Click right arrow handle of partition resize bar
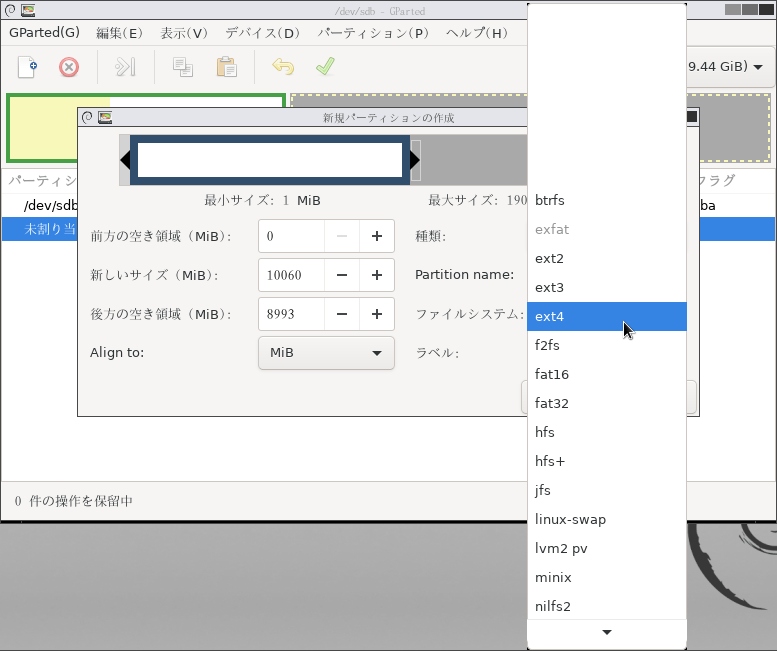Screen dimensions: 777x651 click(415, 160)
